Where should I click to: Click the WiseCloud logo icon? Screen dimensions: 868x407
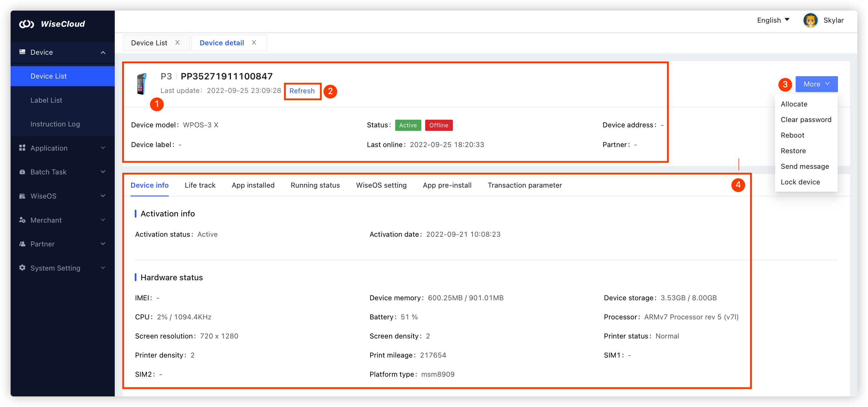pos(26,24)
